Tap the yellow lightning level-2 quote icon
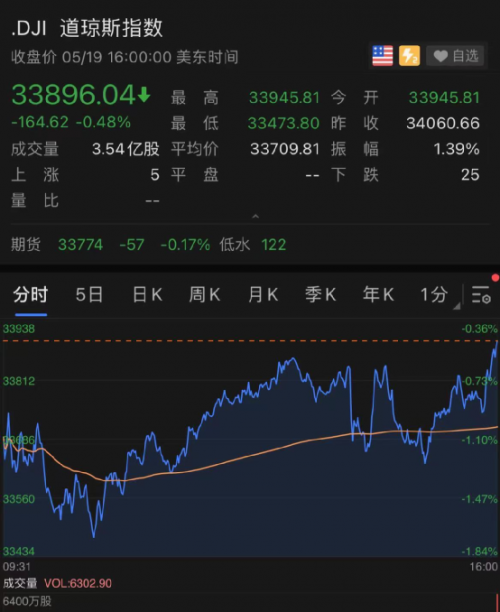 (x=409, y=56)
